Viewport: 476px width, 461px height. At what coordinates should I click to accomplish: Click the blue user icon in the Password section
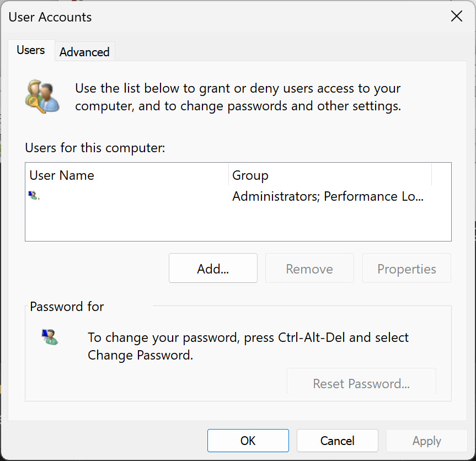50,337
